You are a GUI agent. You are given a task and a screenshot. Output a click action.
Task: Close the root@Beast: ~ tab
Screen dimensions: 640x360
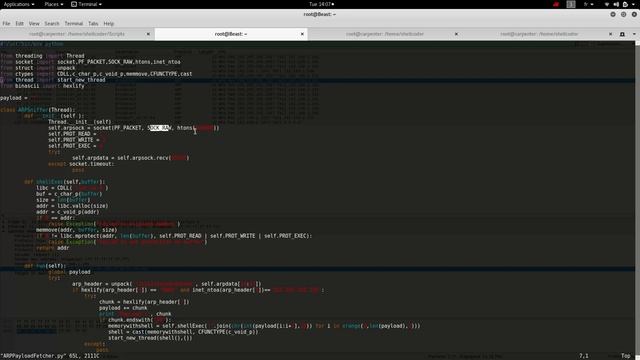302,34
